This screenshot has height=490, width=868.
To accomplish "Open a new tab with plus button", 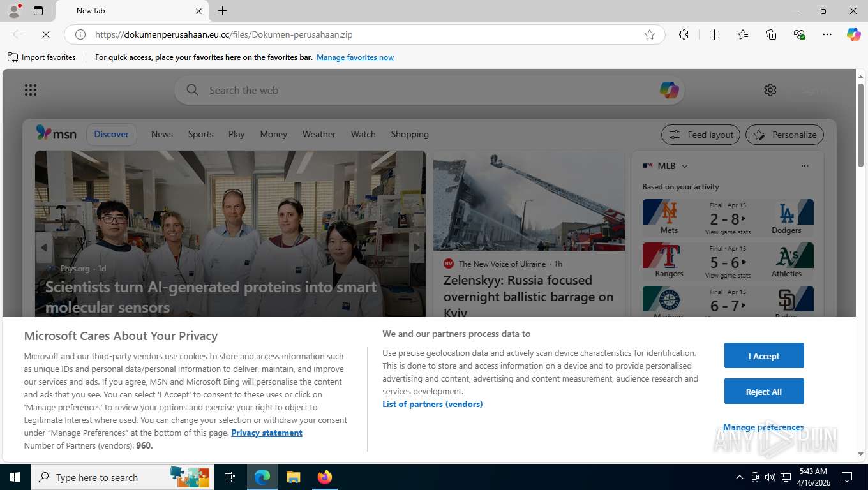I will coord(222,11).
